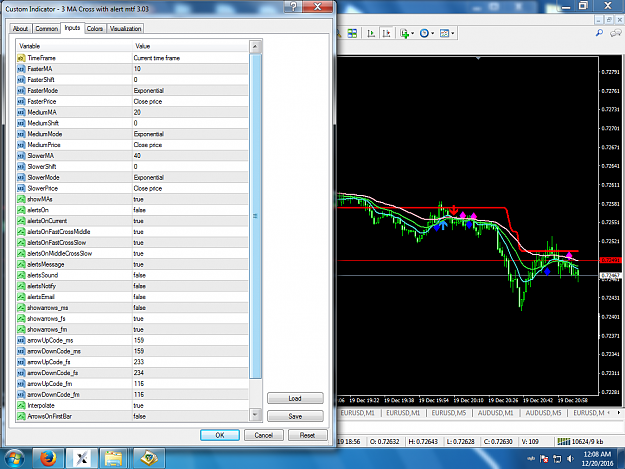The height and width of the screenshot is (469, 625).
Task: Switch to the AUDUSD,M1 chart tab
Action: tap(495, 413)
